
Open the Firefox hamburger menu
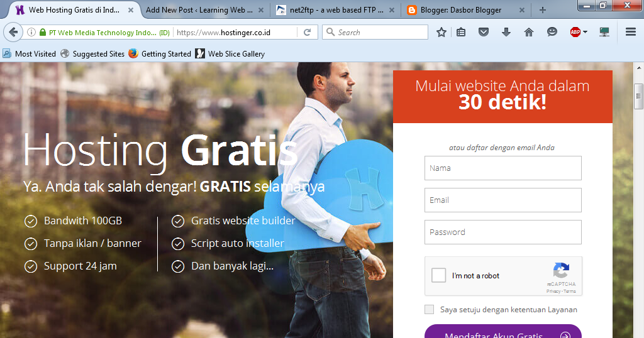(x=631, y=32)
